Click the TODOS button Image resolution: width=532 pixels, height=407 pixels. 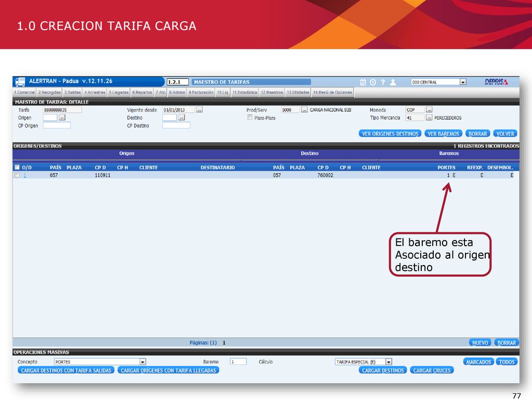click(x=507, y=362)
